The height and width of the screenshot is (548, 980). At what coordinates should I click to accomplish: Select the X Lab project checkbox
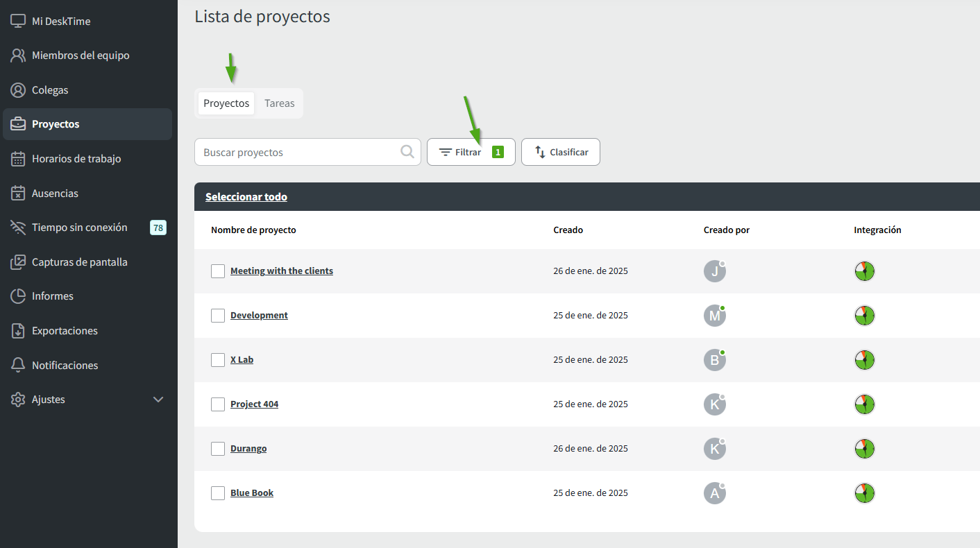point(218,360)
